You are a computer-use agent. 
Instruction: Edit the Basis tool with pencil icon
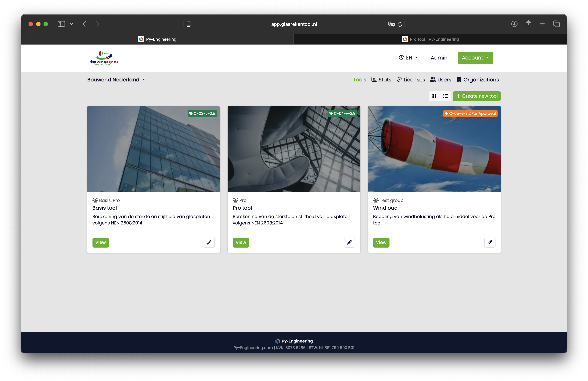coord(209,242)
